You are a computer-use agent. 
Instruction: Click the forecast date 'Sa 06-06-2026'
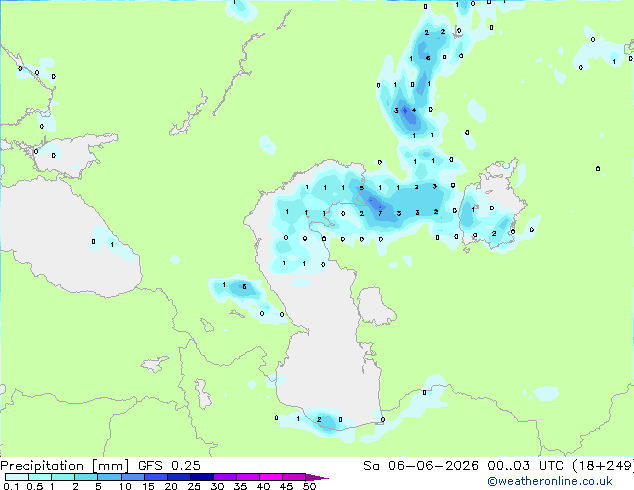tap(421, 466)
